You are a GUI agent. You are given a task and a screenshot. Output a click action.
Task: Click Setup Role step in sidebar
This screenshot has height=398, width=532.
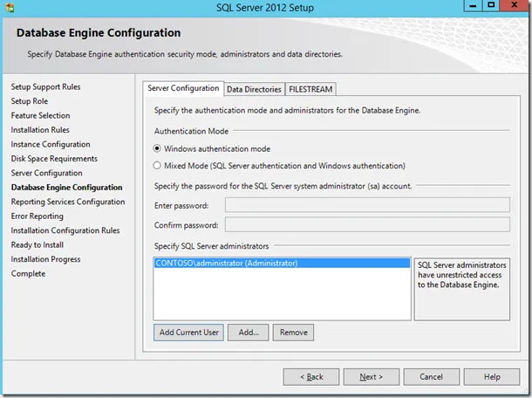(29, 101)
